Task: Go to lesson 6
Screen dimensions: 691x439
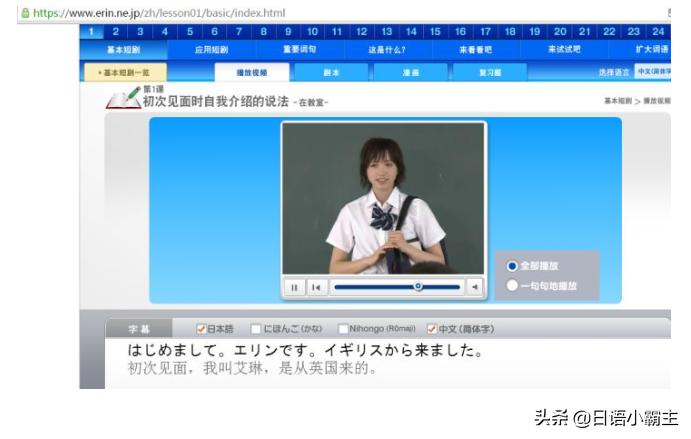Action: pyautogui.click(x=214, y=32)
